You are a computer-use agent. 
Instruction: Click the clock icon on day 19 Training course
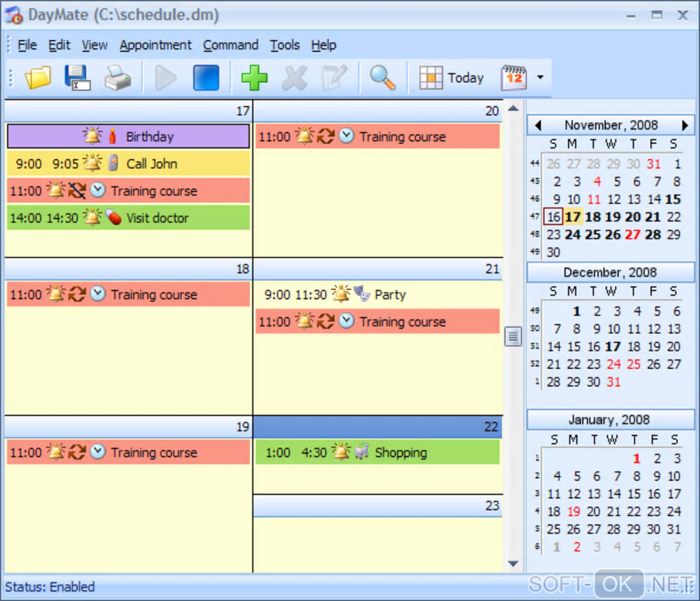tap(97, 451)
